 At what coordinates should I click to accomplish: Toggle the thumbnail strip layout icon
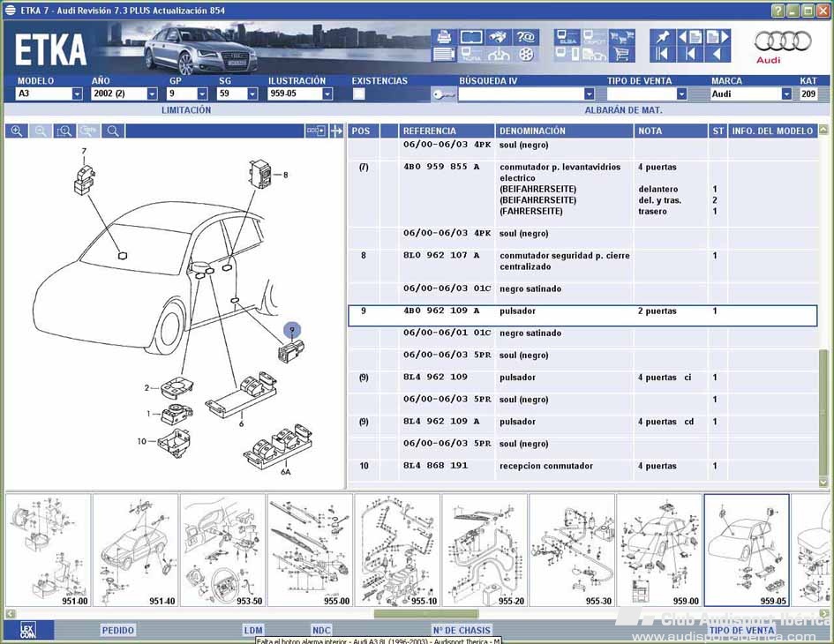[315, 131]
